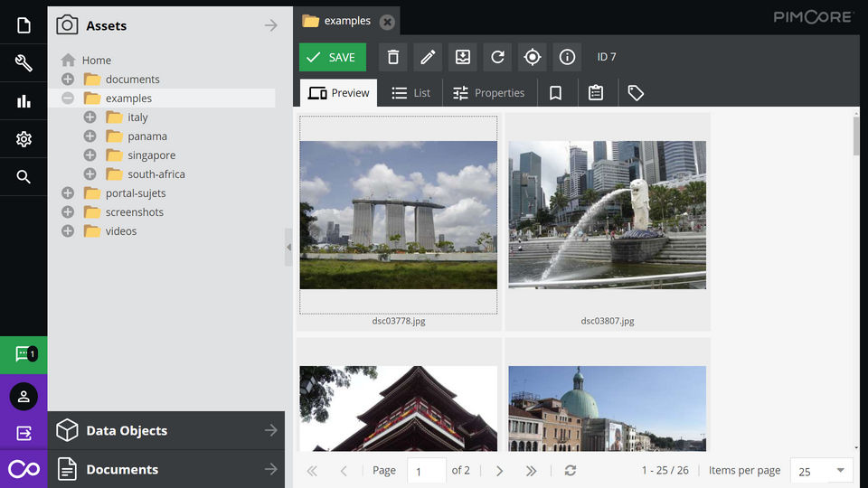This screenshot has width=868, height=488.
Task: Click the delete trash icon in toolbar
Action: (x=392, y=57)
